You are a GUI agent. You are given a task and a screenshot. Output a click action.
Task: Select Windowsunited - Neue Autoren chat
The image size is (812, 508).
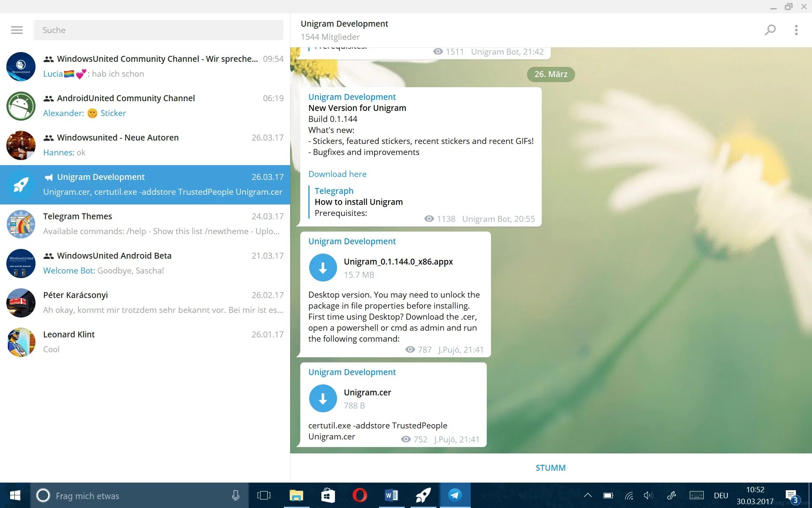(145, 144)
